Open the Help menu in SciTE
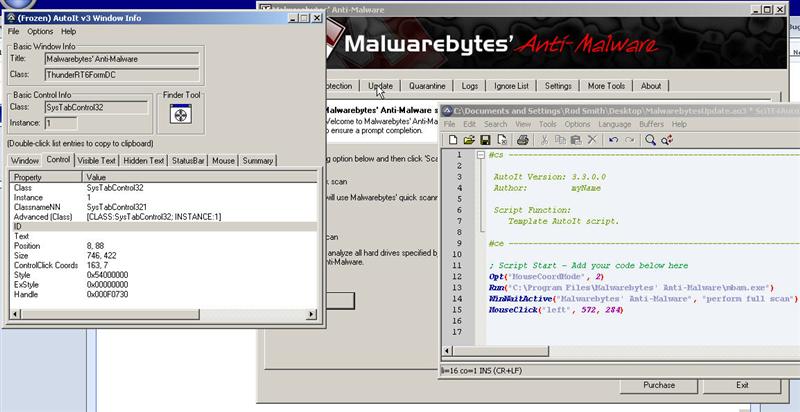 click(679, 124)
